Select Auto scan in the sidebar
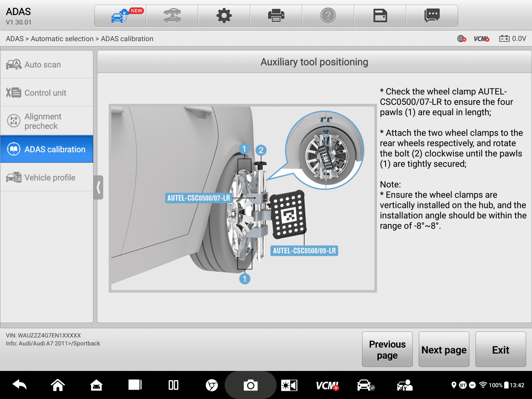The height and width of the screenshot is (399, 532). pyautogui.click(x=46, y=64)
